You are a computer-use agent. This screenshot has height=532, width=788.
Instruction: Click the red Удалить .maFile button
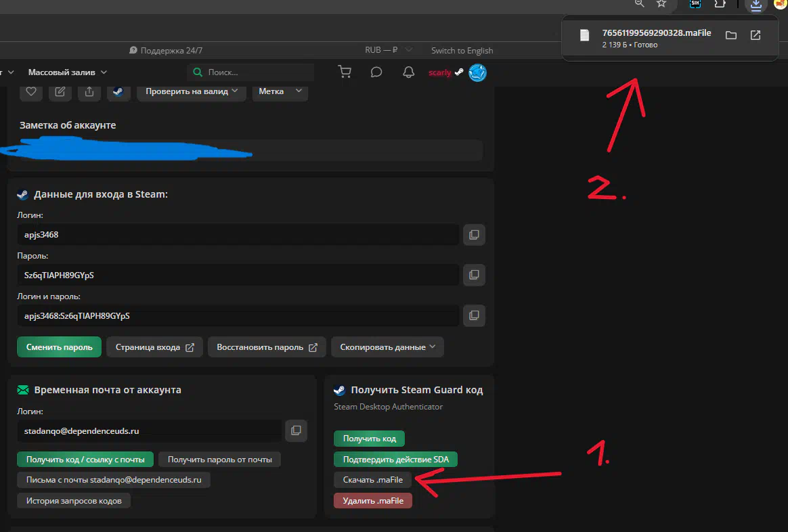tap(372, 501)
